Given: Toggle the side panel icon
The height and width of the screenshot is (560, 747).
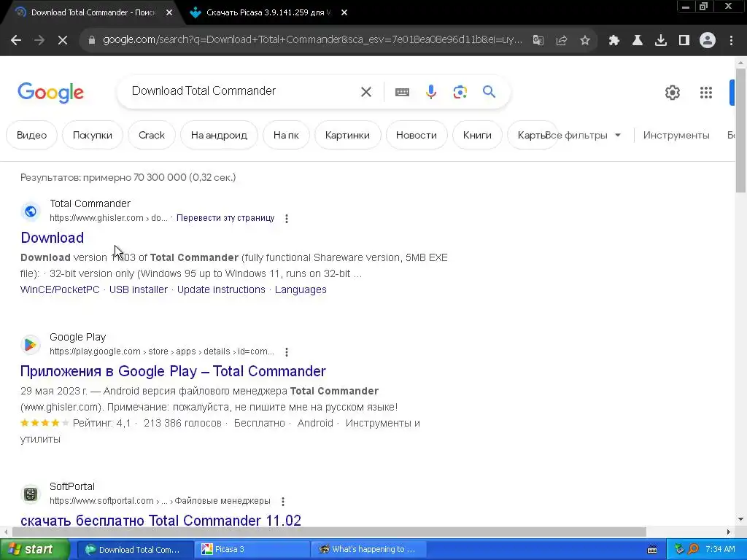Looking at the screenshot, I should tap(684, 41).
